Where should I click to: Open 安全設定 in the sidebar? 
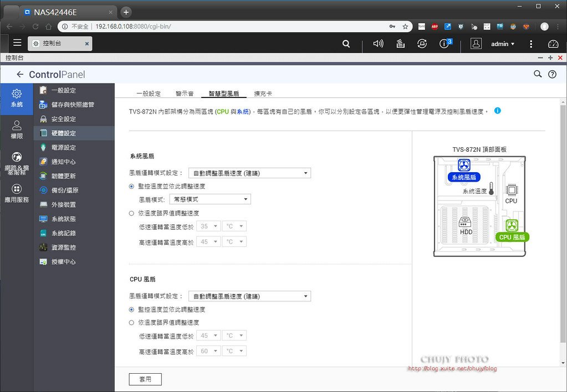(x=74, y=119)
